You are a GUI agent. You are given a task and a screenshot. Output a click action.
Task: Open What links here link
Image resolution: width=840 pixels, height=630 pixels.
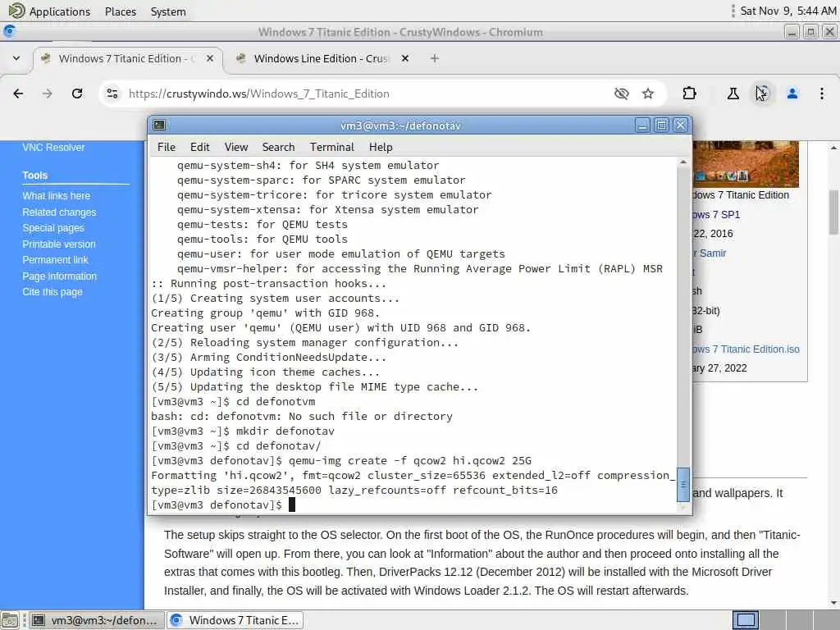tap(57, 196)
